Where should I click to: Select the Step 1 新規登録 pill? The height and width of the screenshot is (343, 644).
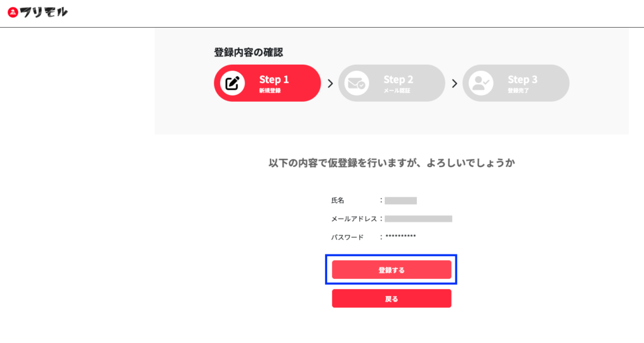[267, 84]
